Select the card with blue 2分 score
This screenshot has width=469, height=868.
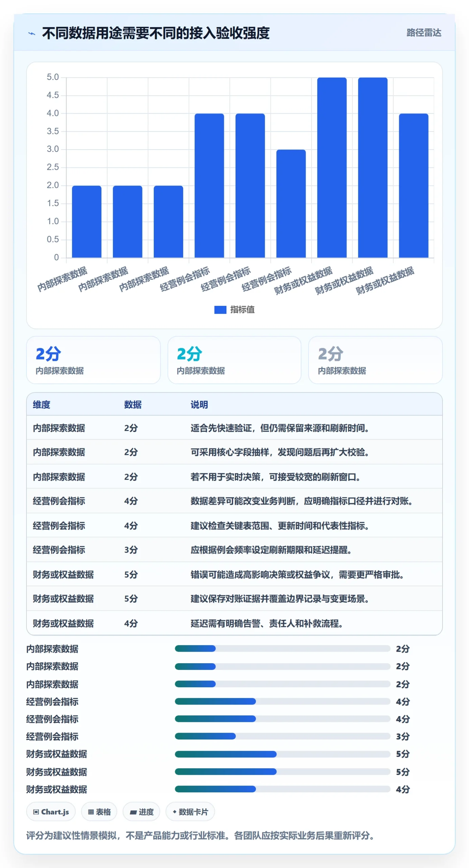coord(93,360)
